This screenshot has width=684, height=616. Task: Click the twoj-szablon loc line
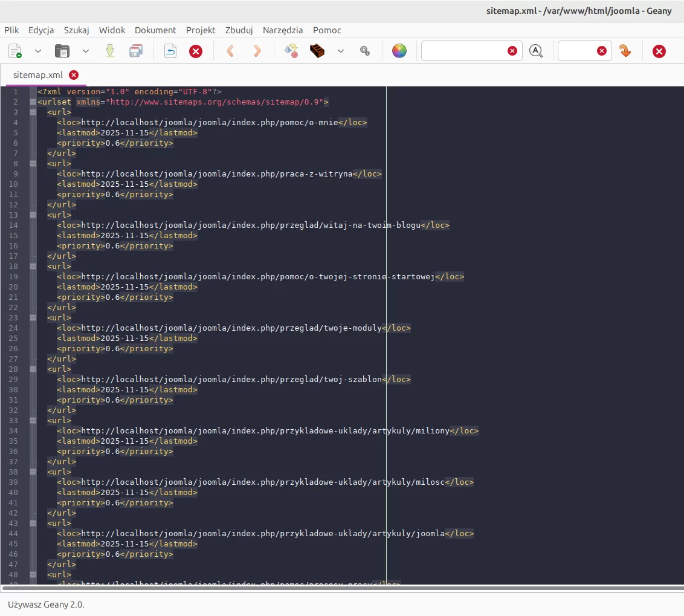point(234,380)
